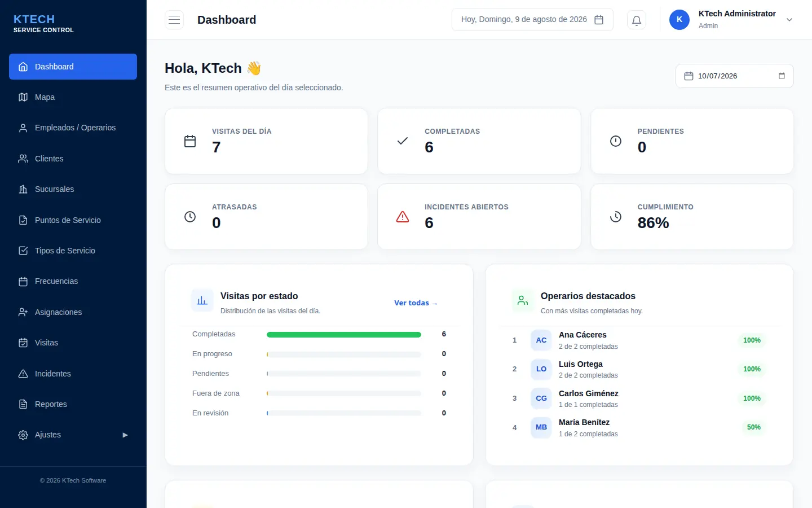812x508 pixels.
Task: Click the calendar icon in today's date box
Action: [x=599, y=20]
